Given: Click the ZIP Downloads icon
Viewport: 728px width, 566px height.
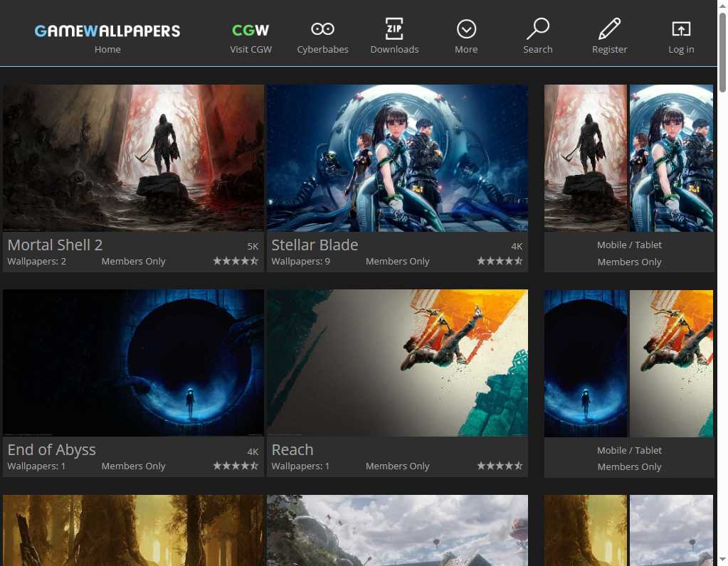Looking at the screenshot, I should coord(394,28).
